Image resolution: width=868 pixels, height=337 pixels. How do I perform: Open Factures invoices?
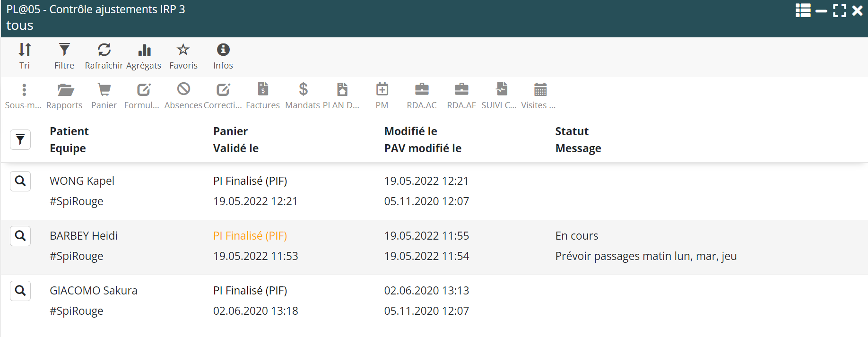click(x=263, y=96)
